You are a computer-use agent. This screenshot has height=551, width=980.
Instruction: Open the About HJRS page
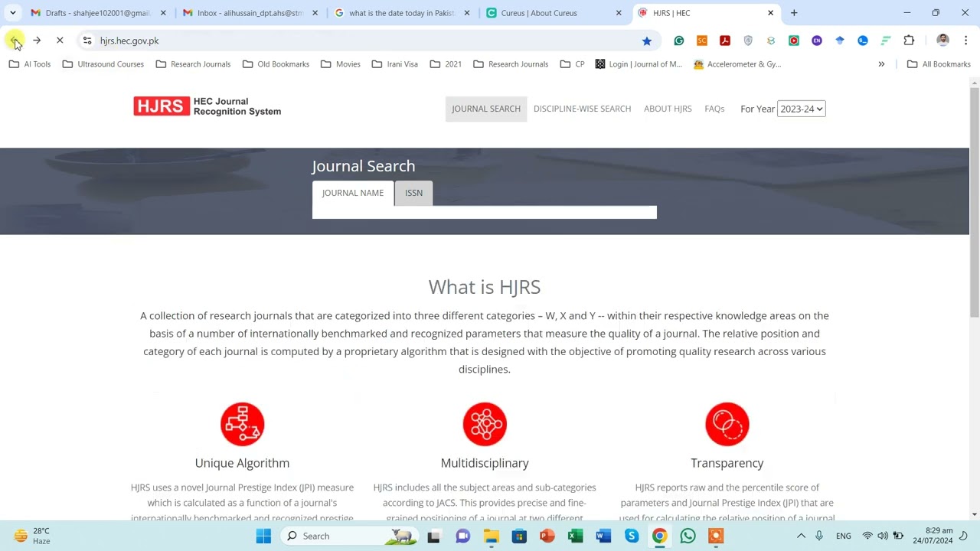[668, 109]
